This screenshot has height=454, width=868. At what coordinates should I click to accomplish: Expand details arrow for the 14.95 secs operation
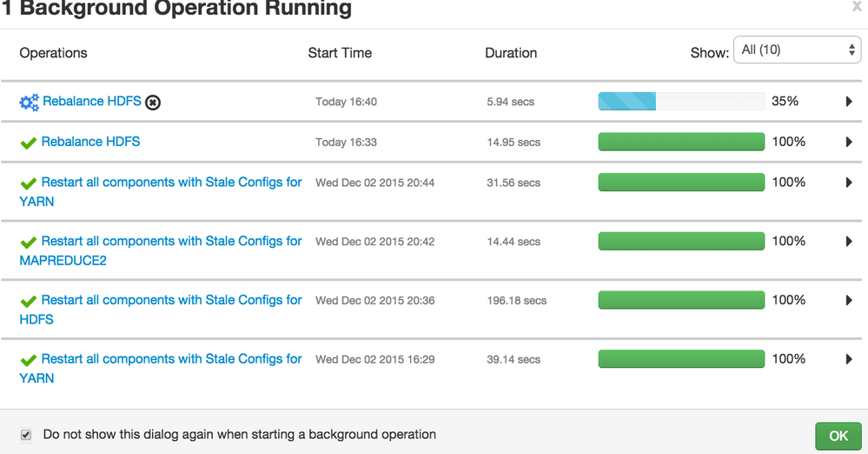point(849,142)
